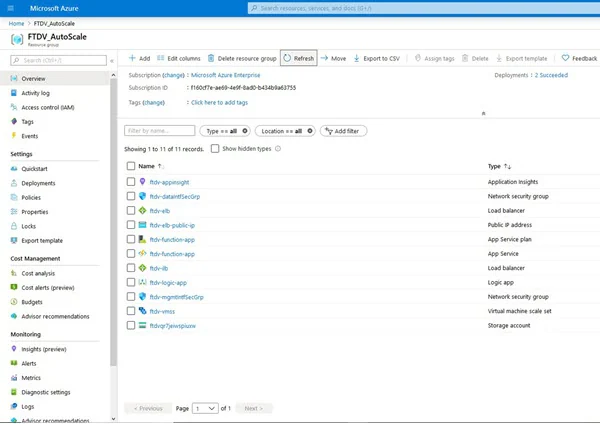Open the hamburger portal menu
This screenshot has height=424, width=600.
click(11, 8)
